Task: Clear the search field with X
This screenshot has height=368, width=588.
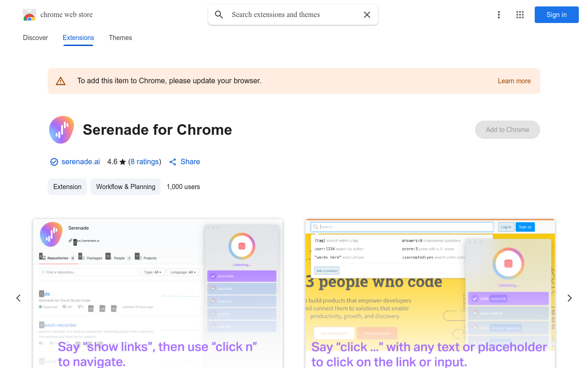Action: (x=367, y=15)
